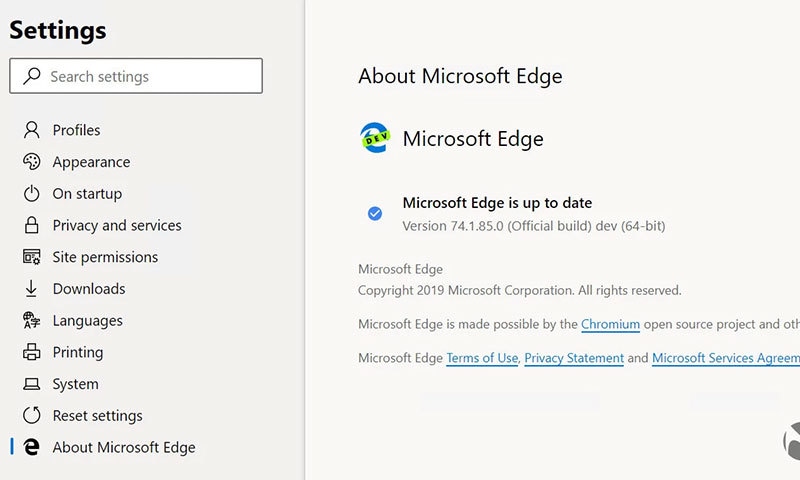The image size is (800, 480).
Task: Open System settings
Action: (76, 384)
